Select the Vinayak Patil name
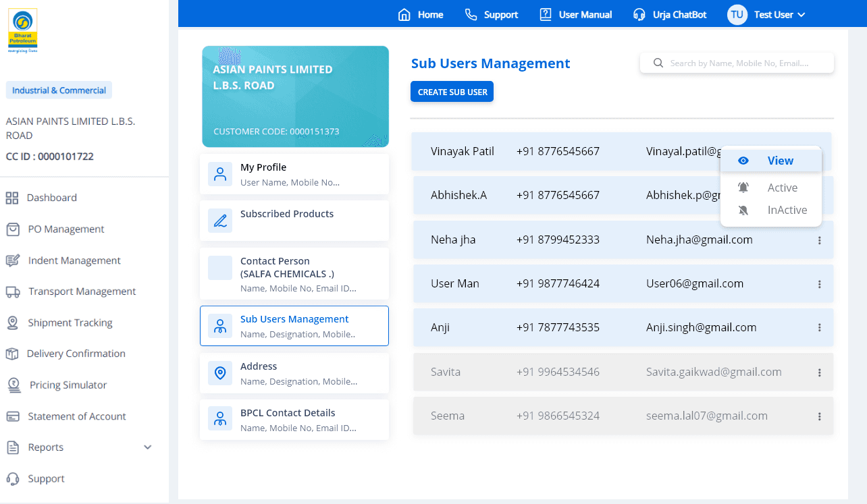The width and height of the screenshot is (867, 504). pos(463,151)
